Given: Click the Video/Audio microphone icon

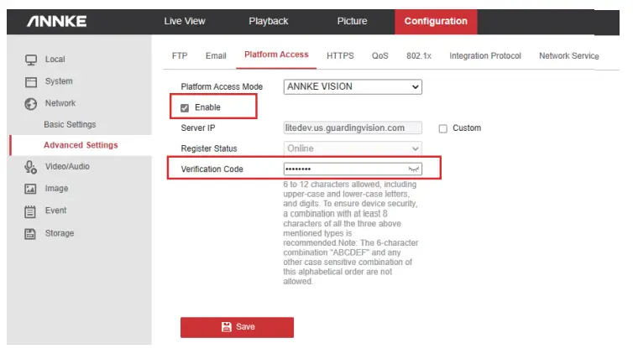Looking at the screenshot, I should point(31,167).
